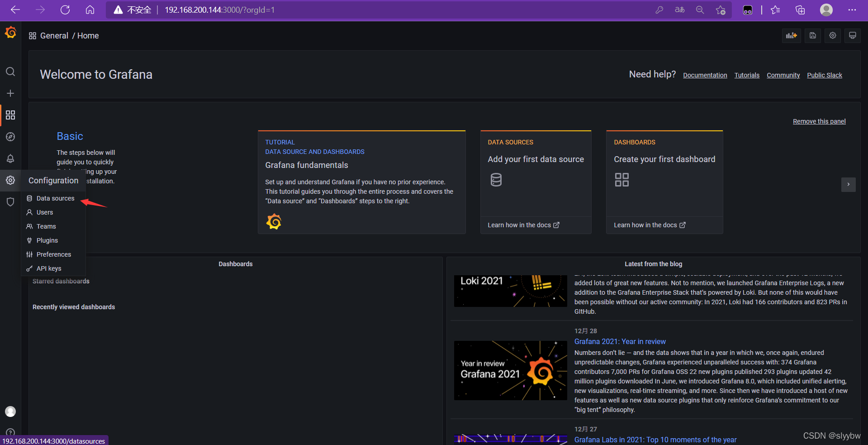Open the browser extension icon with eyes
Image resolution: width=868 pixels, height=445 pixels.
click(748, 10)
